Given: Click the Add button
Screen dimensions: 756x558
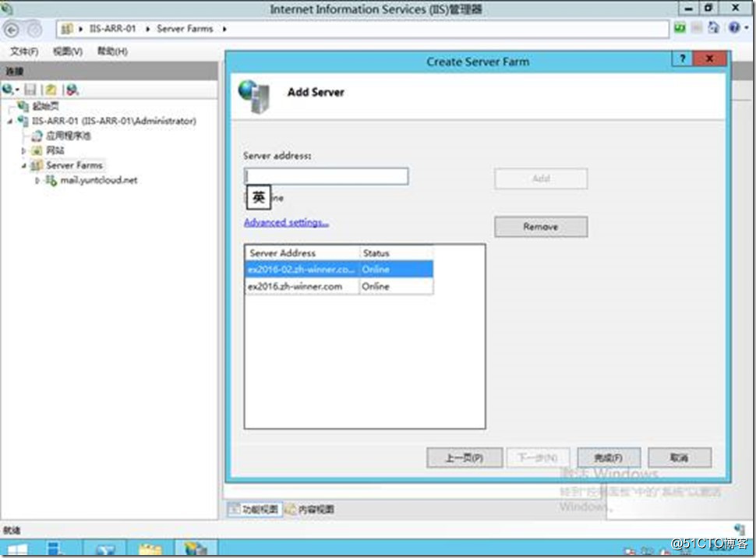Looking at the screenshot, I should [x=541, y=178].
